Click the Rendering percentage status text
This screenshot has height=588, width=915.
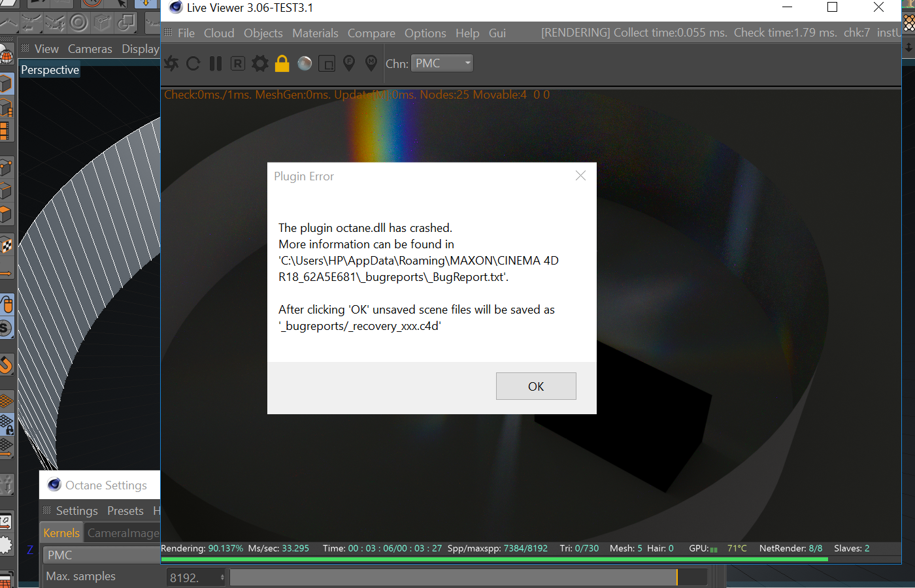click(x=202, y=549)
